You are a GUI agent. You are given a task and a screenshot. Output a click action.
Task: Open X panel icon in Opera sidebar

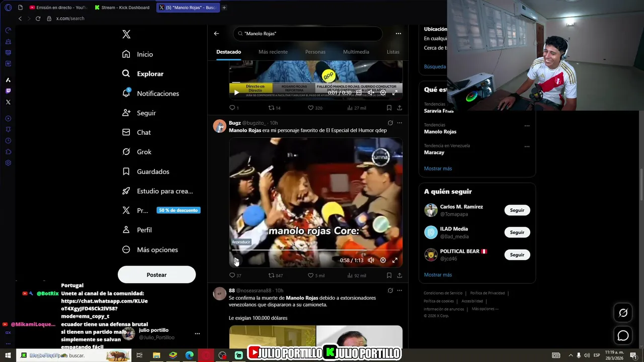[8, 102]
